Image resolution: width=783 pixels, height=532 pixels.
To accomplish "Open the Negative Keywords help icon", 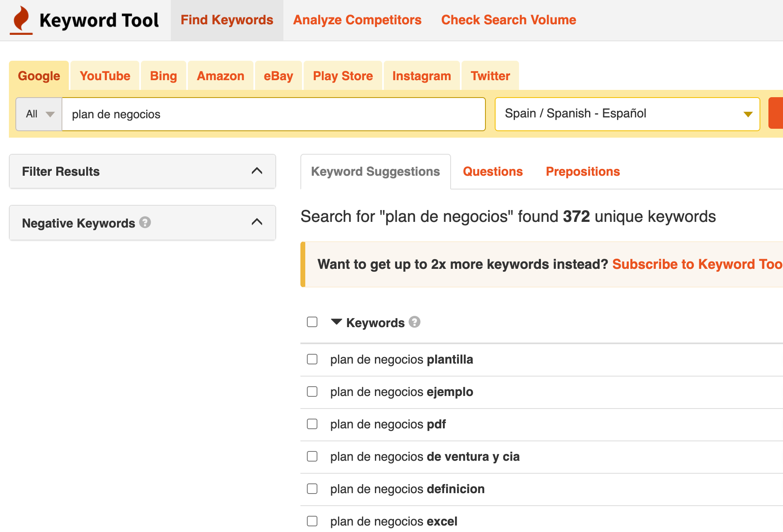I will point(145,222).
